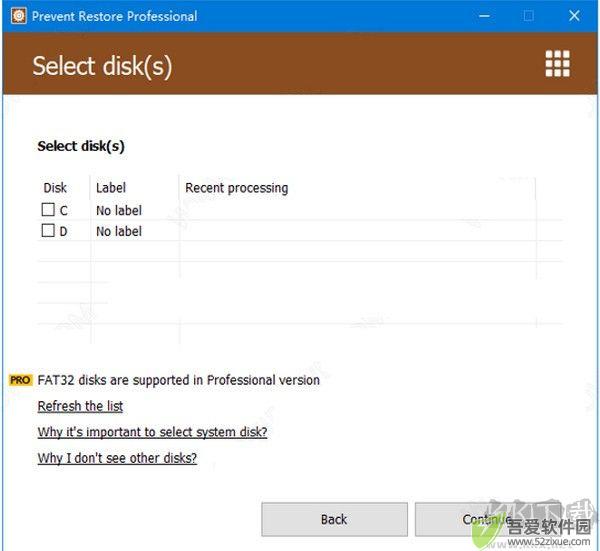Click the Continue button
Viewport: 600px width, 551px height.
tap(487, 519)
